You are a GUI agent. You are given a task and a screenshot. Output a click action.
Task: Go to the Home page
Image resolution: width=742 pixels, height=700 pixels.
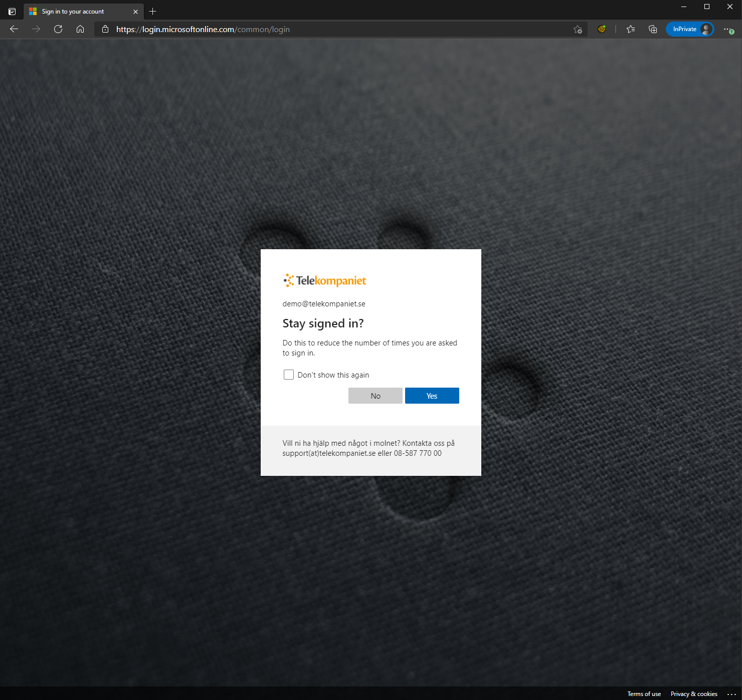80,29
